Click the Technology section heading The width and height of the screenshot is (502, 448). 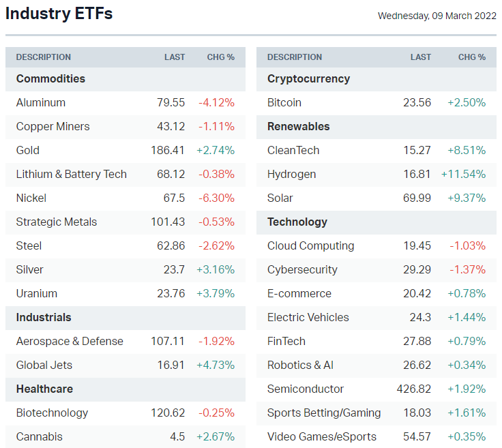click(x=297, y=222)
